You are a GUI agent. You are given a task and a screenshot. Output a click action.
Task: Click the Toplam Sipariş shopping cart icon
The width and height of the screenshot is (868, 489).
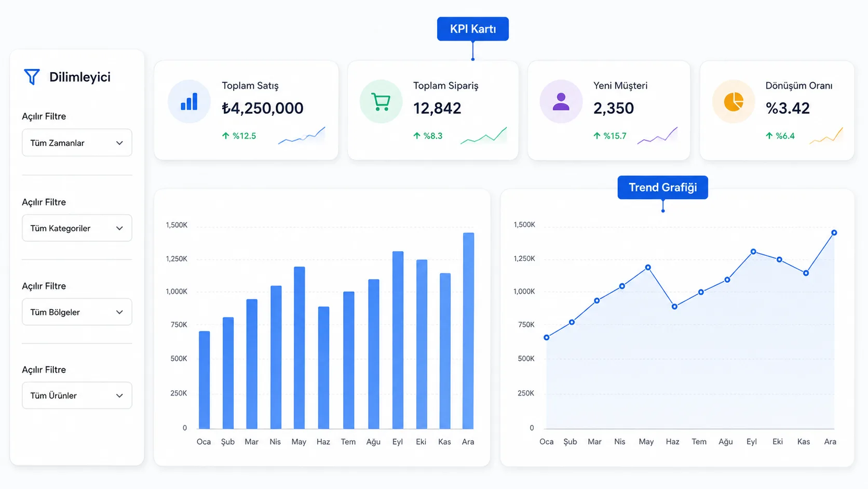[381, 101]
